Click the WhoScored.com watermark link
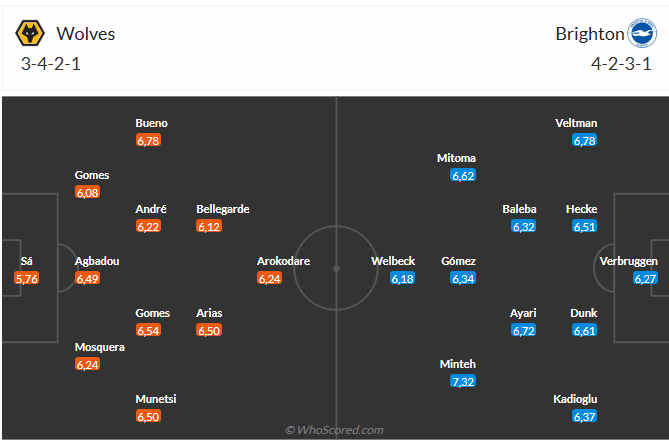 [x=334, y=430]
